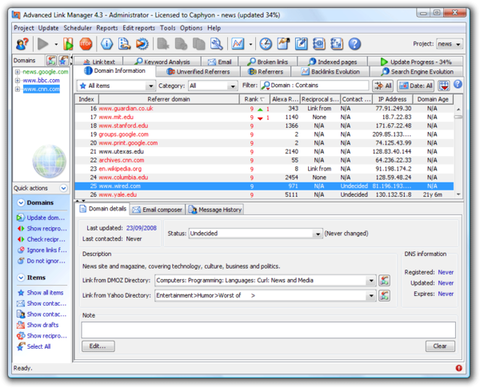Viewport: 480px width, 388px height.
Task: Switch to the Email composer tab
Action: [157, 210]
